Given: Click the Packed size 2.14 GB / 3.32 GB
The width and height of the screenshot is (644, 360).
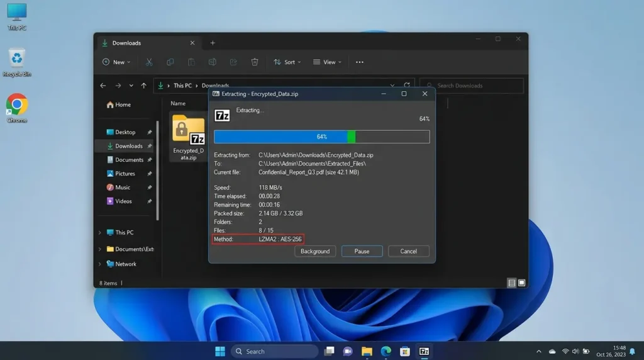Looking at the screenshot, I should coord(280,213).
